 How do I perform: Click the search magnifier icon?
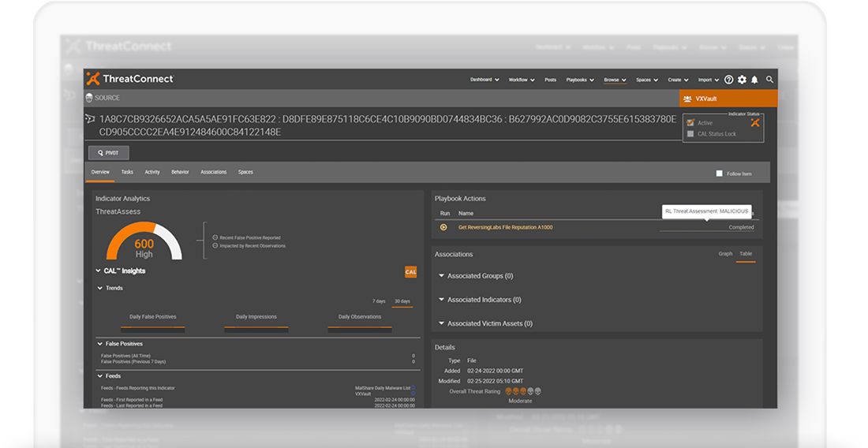(x=769, y=80)
